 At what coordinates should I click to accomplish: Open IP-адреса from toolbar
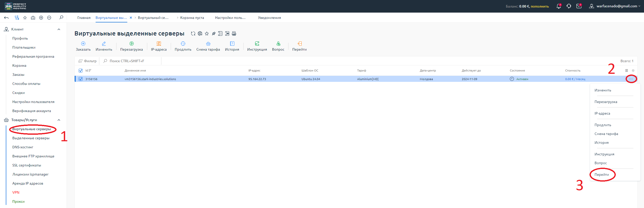coord(159,46)
